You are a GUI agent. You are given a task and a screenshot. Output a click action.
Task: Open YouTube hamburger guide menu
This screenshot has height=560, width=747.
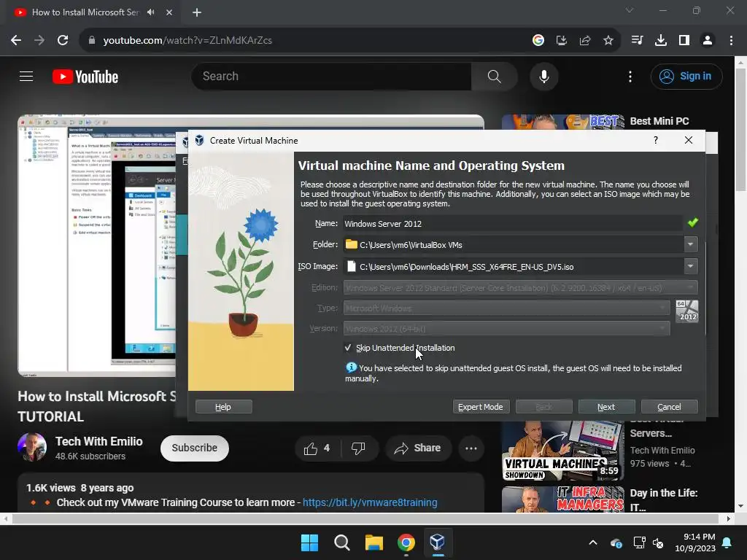[26, 76]
